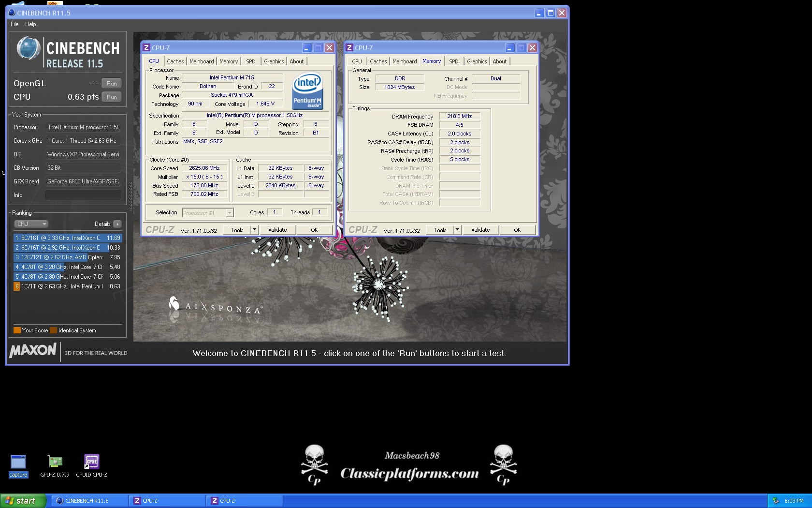This screenshot has width=812, height=508.
Task: Click Validate in the right CPU-Z
Action: pos(480,230)
